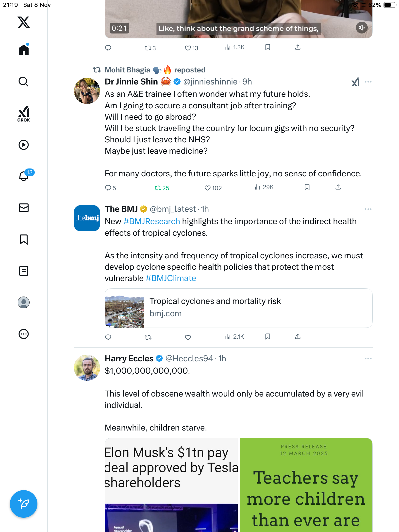The width and height of the screenshot is (399, 532).
Task: Open the sidebar More menu
Action: (x=24, y=334)
